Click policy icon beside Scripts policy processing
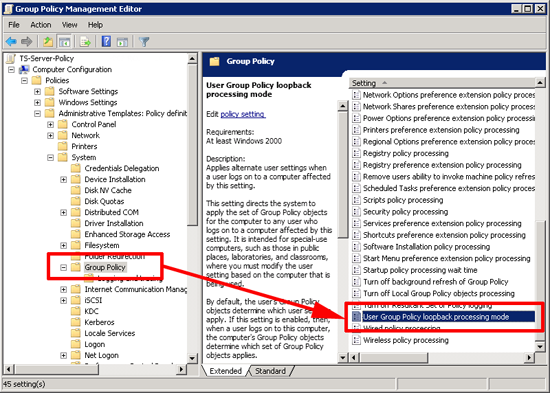The image size is (550, 393). pyautogui.click(x=356, y=200)
